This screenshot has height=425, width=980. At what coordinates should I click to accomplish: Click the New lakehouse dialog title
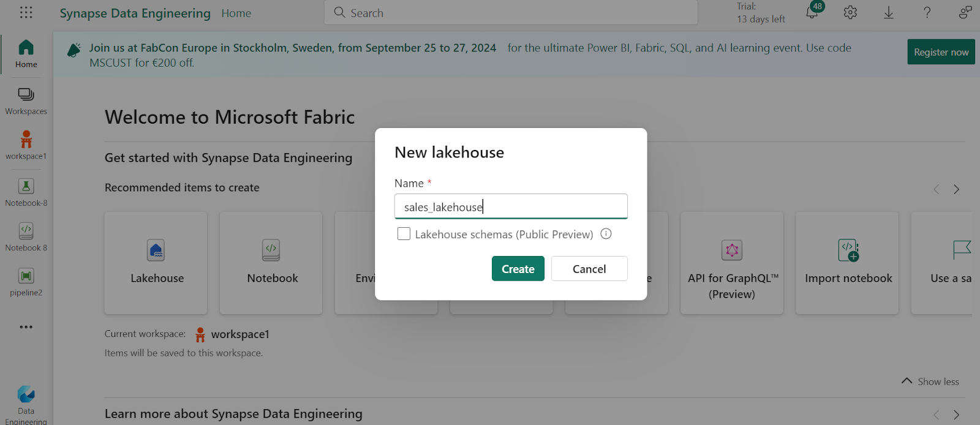[x=449, y=152]
